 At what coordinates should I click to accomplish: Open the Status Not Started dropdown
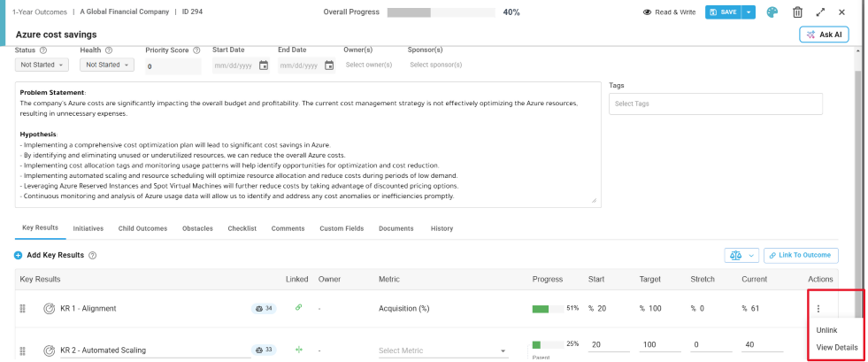click(x=42, y=65)
